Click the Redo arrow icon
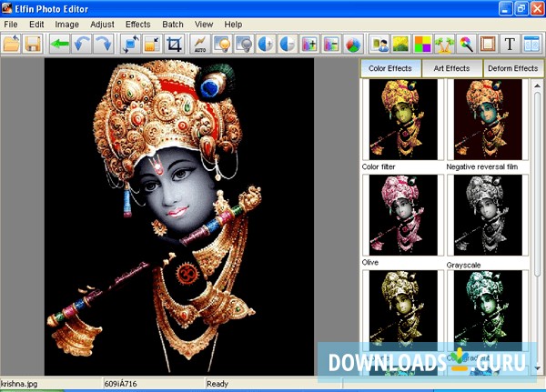Screen dimensions: 546x392 [103, 44]
